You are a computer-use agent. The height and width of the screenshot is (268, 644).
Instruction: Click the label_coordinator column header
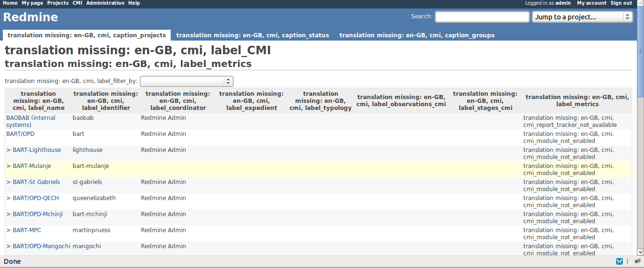pyautogui.click(x=178, y=100)
